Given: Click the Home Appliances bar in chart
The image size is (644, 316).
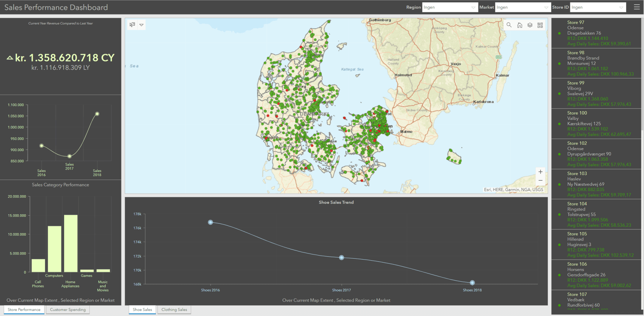Looking at the screenshot, I should point(71,243).
